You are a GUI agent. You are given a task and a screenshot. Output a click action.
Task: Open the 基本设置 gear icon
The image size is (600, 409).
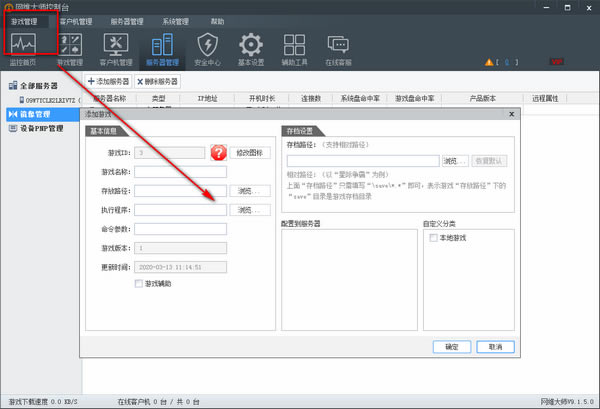click(x=251, y=47)
